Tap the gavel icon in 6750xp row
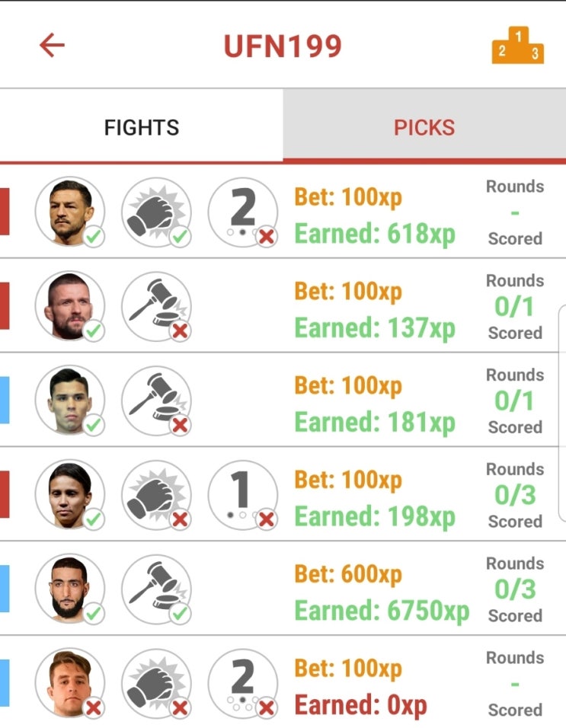This screenshot has height=728, width=566. pyautogui.click(x=156, y=589)
